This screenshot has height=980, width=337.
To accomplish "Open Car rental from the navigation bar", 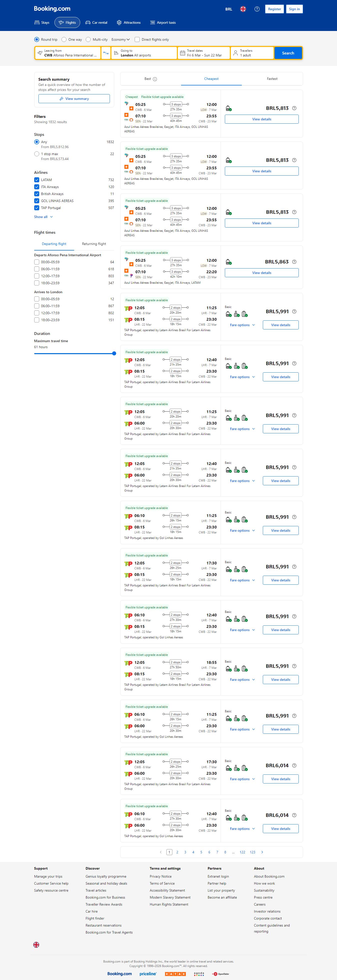I will click(x=96, y=23).
